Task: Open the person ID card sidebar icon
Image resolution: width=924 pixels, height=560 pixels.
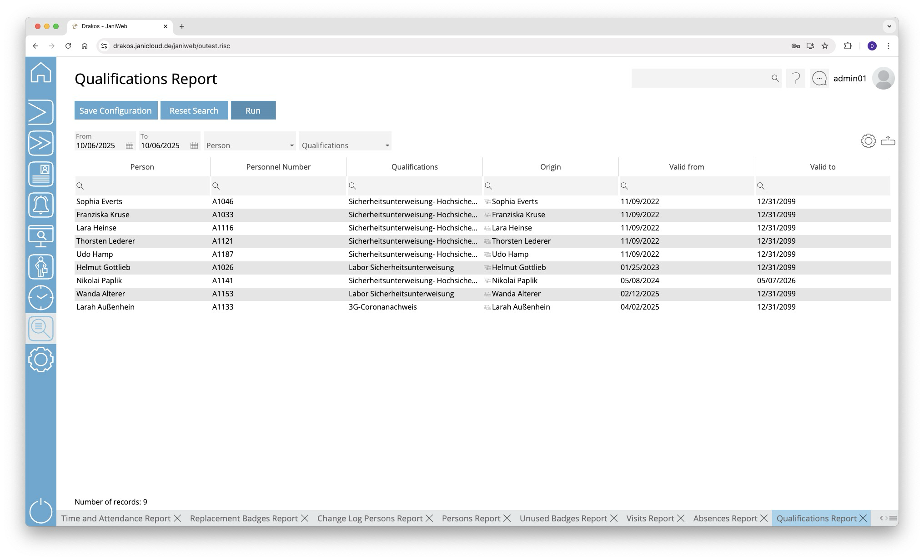Action: point(41,174)
